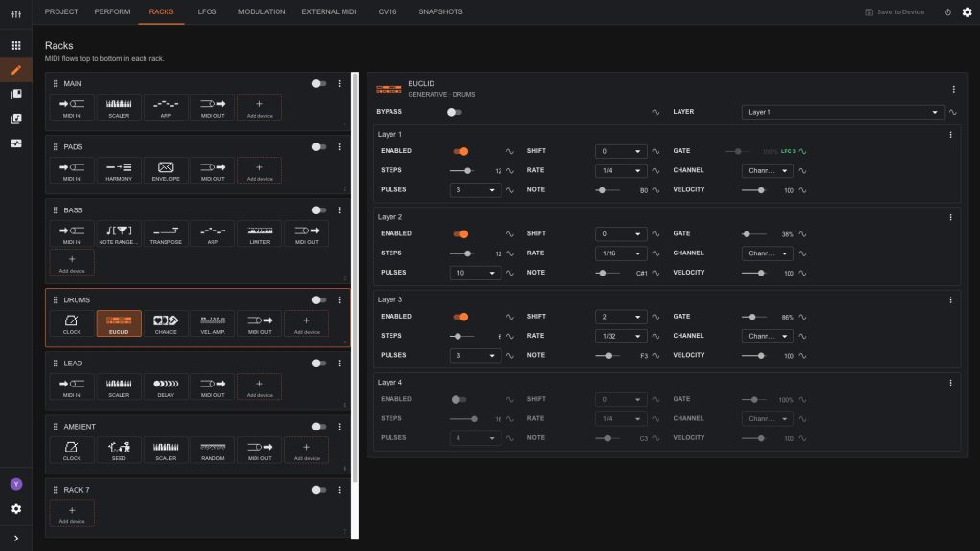Image resolution: width=980 pixels, height=551 pixels.
Task: Select the Chance device in Drums rack
Action: point(166,323)
